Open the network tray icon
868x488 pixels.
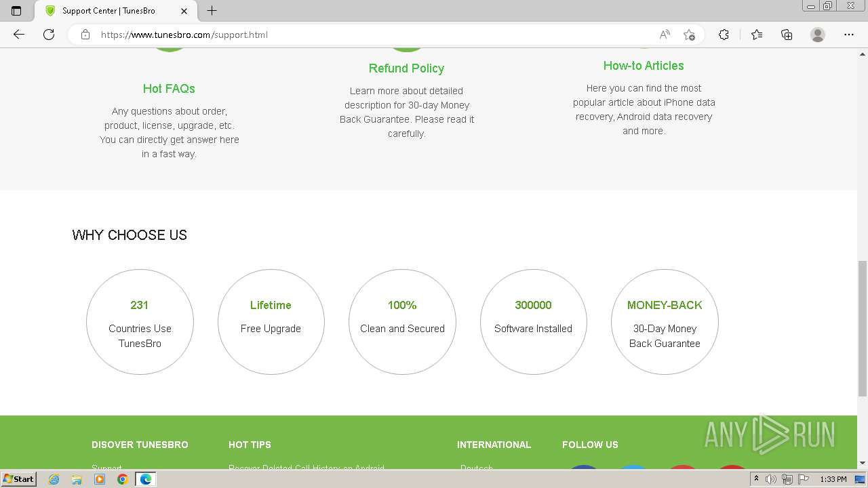[x=787, y=479]
